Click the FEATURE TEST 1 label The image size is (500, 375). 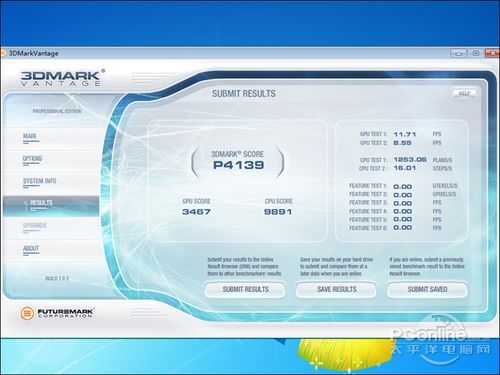368,186
